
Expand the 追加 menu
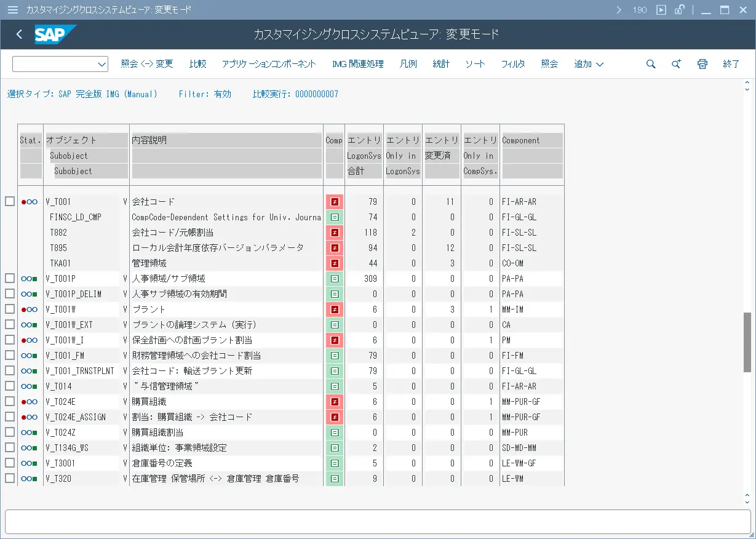589,64
